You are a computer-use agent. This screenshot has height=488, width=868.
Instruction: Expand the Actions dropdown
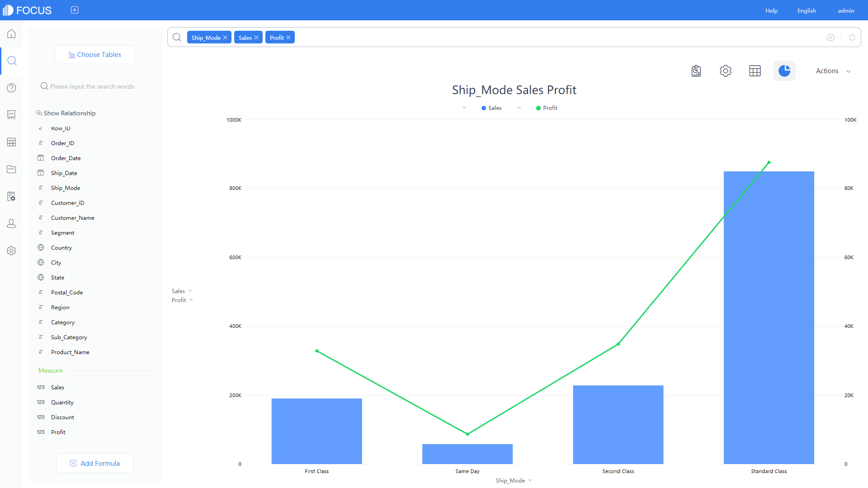point(833,71)
